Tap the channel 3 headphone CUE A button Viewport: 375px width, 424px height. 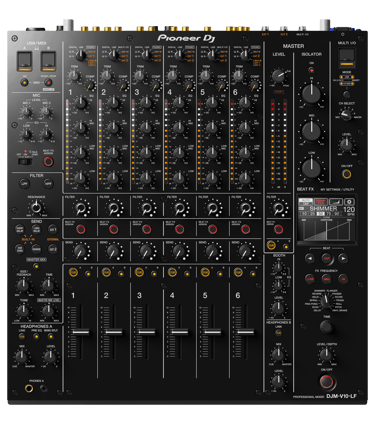pyautogui.click(x=139, y=272)
